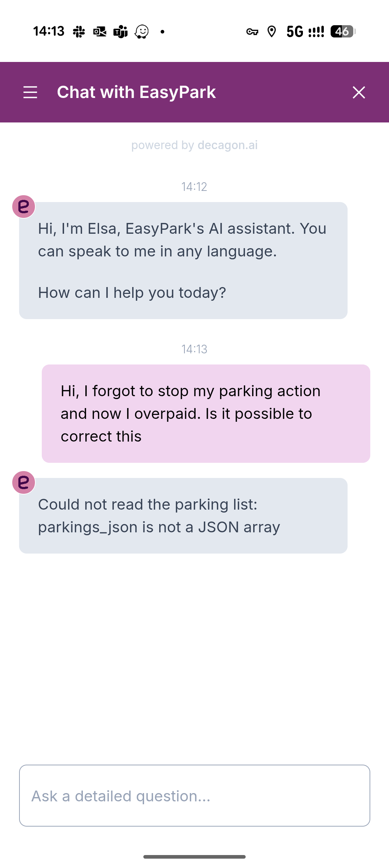Tap the Slack notification icon
This screenshot has height=868, width=389.
pos(79,32)
